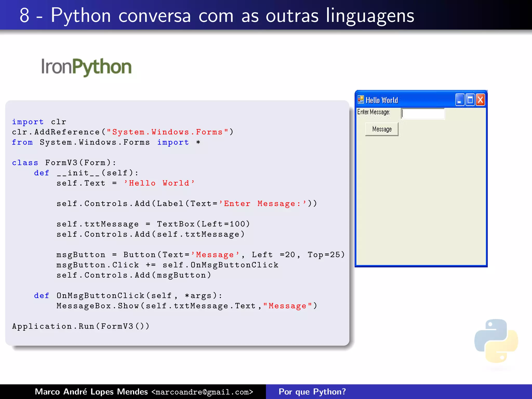Click the author name Marco André Lopes Mendes
Screen dimensions: 532x399
91,392
